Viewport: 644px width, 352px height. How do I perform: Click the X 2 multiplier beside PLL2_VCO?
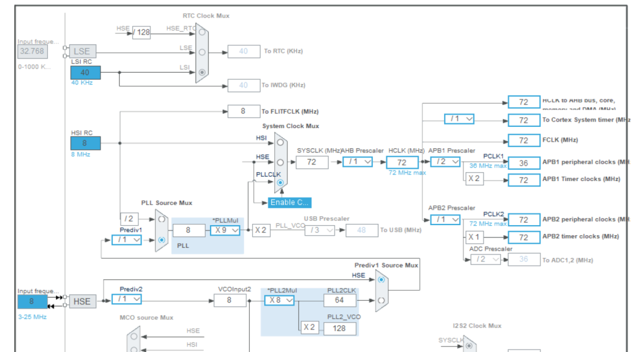(x=309, y=328)
